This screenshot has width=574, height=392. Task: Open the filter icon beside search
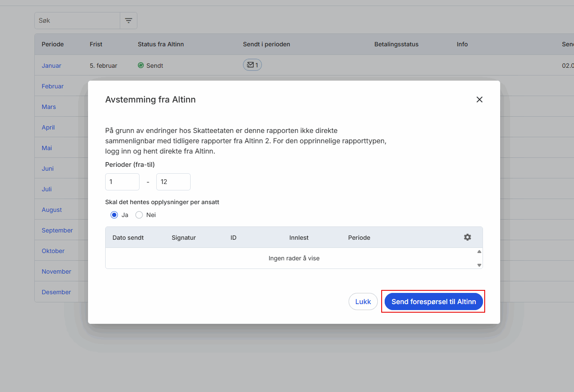click(x=128, y=21)
